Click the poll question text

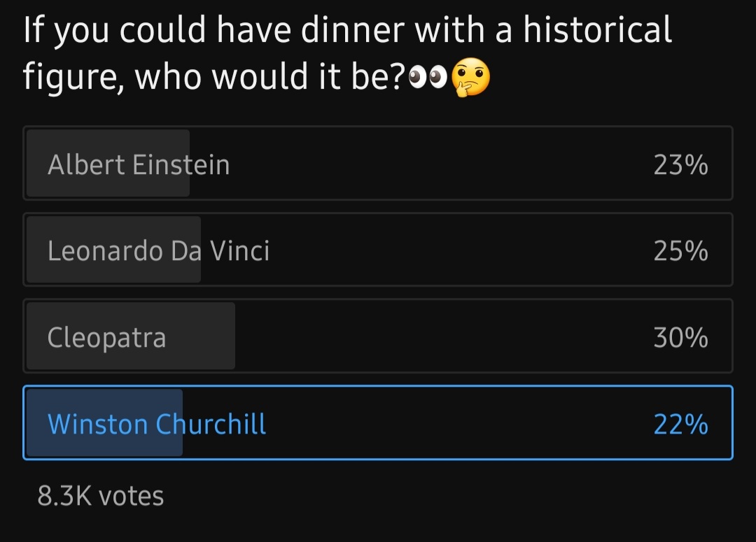pos(347,53)
